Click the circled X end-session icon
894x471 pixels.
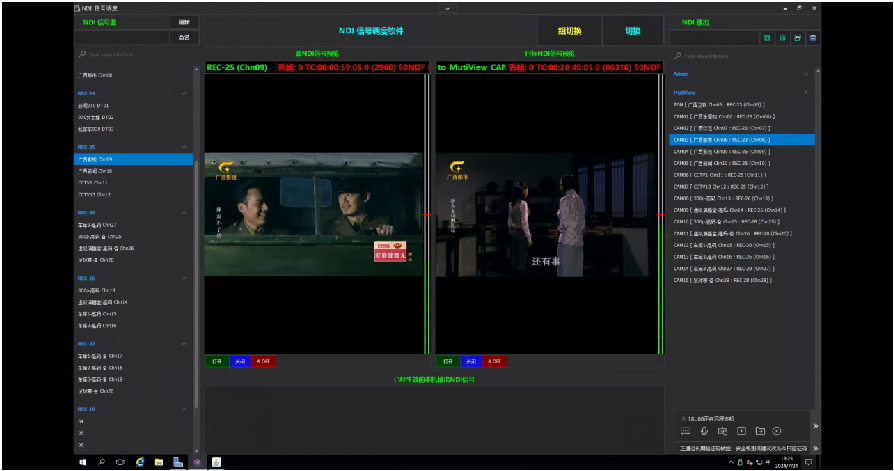(x=777, y=431)
